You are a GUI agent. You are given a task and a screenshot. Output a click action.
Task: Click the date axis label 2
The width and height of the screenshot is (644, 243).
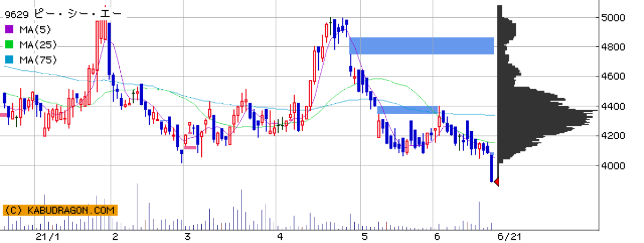116,237
